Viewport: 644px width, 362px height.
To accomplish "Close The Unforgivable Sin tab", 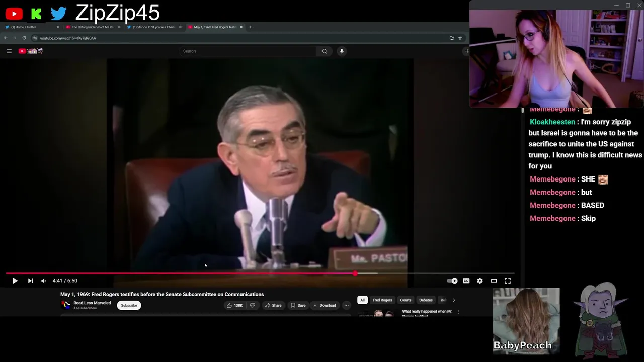I will (x=119, y=27).
